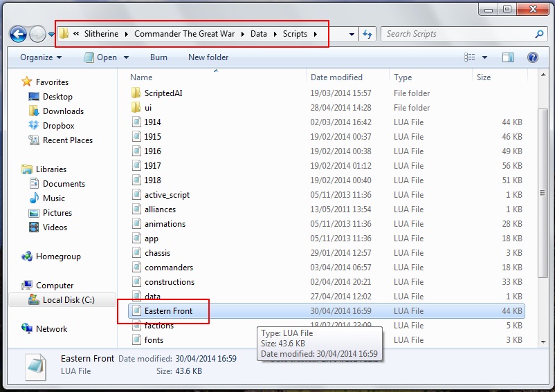Select the 1914 LUA file icon
This screenshot has height=392, width=555.
[136, 122]
